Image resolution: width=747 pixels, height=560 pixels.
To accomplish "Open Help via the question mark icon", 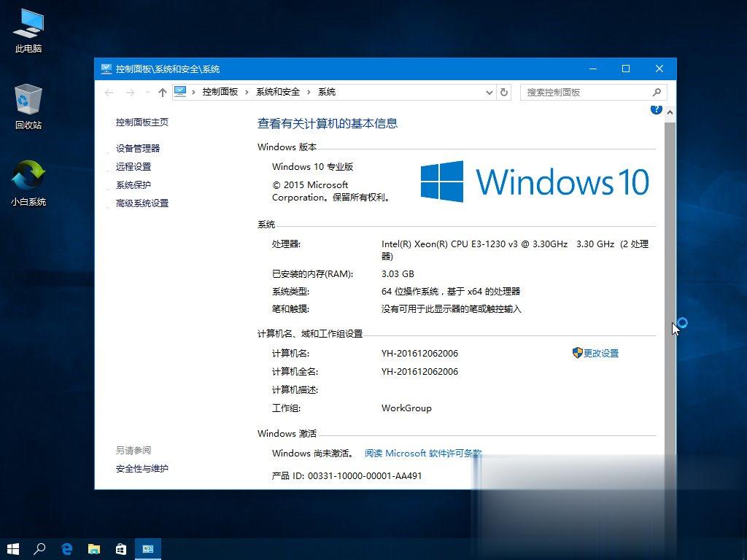I will coord(656,108).
